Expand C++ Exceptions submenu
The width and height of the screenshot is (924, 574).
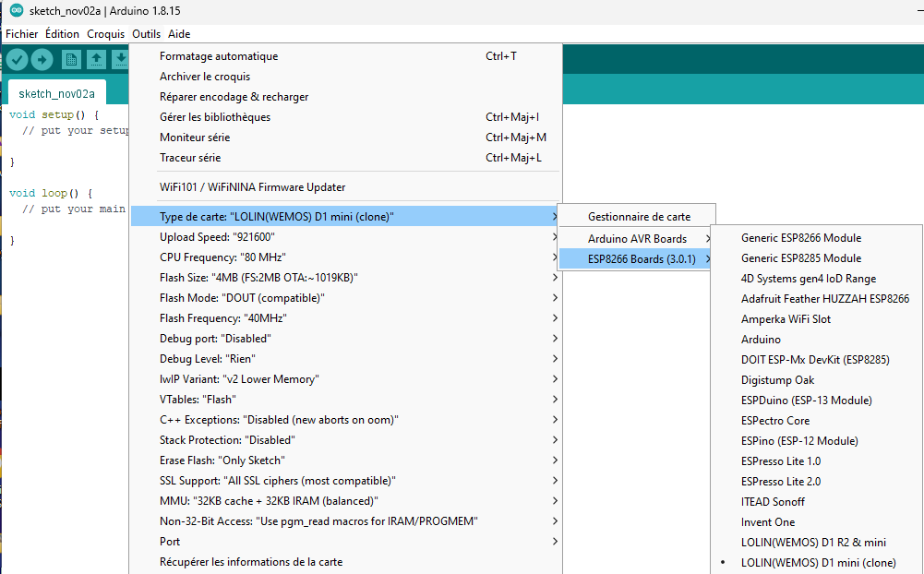[x=345, y=420]
